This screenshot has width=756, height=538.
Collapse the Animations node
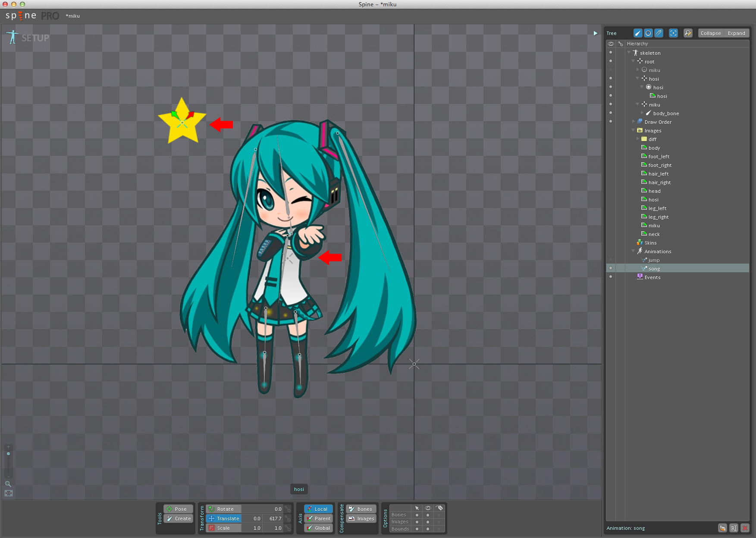pyautogui.click(x=634, y=251)
